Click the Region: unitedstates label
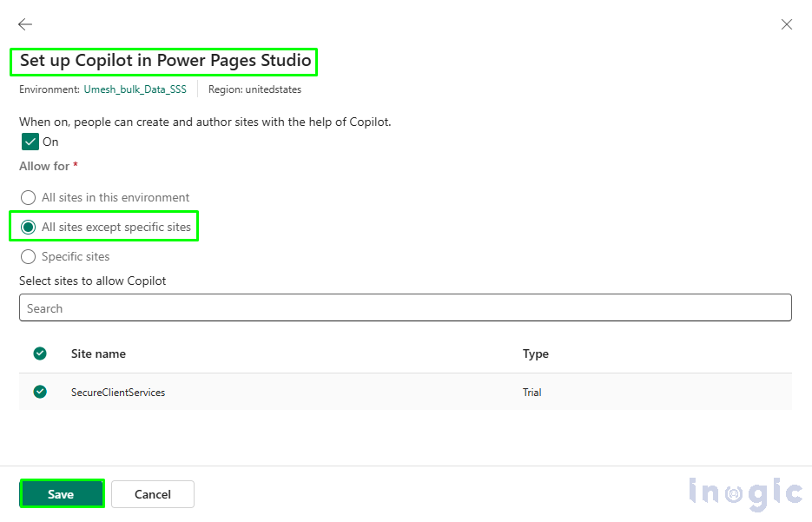The width and height of the screenshot is (812, 522). [254, 89]
